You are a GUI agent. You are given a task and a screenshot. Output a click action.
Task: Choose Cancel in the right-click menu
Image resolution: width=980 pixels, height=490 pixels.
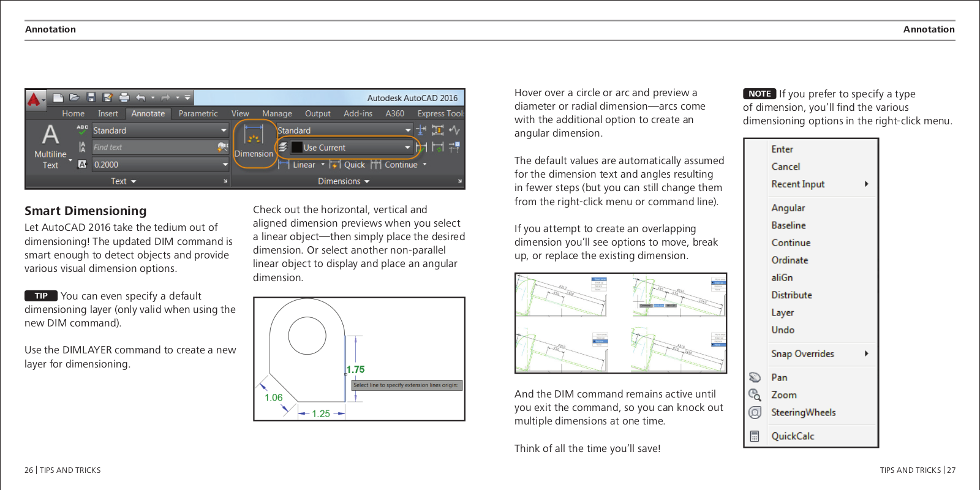tap(786, 167)
